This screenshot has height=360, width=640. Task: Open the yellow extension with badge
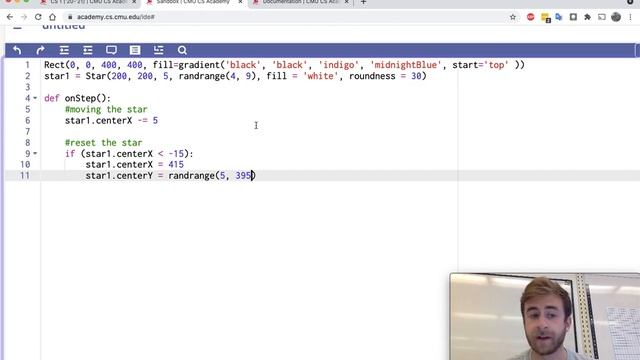545,18
